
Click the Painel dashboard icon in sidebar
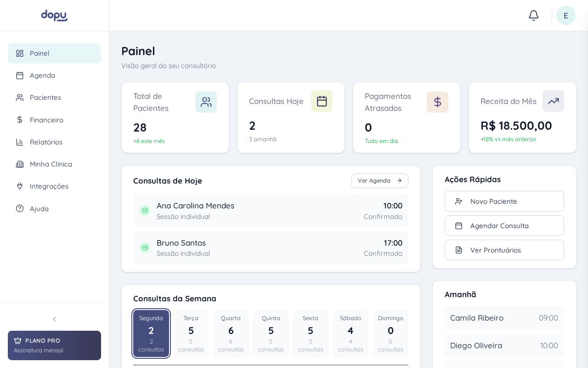tap(20, 53)
